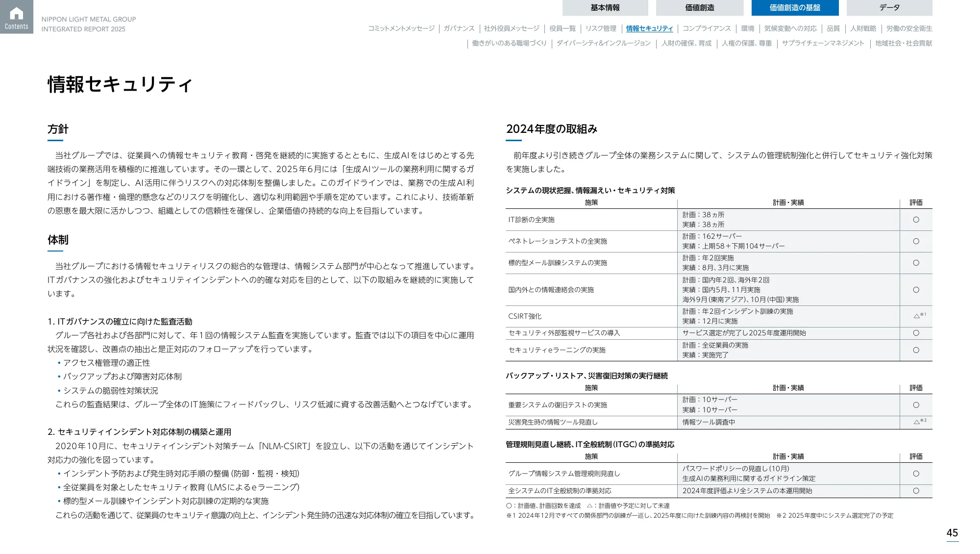
Task: Open 気候変動への対応 page
Action: pyautogui.click(x=789, y=29)
